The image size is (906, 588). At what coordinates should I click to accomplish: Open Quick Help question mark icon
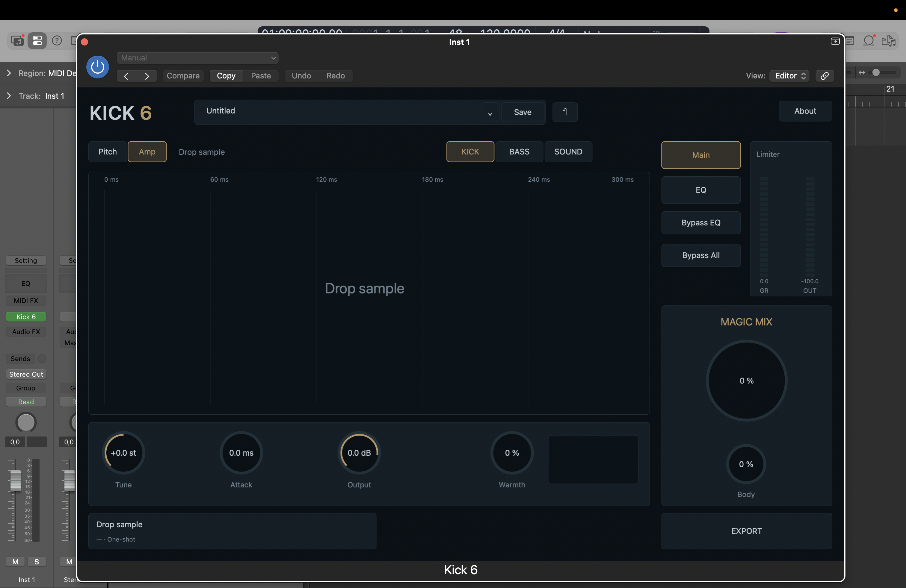pyautogui.click(x=57, y=40)
